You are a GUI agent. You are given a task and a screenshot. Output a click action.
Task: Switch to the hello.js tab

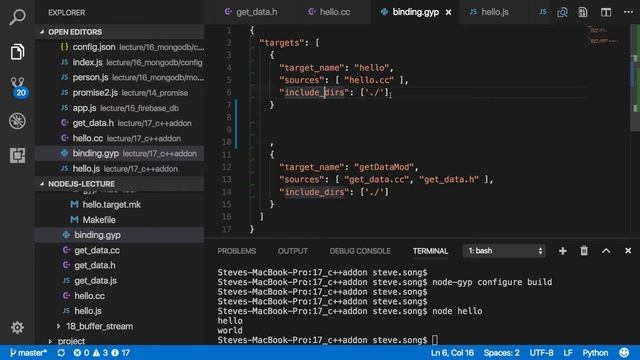[489, 12]
